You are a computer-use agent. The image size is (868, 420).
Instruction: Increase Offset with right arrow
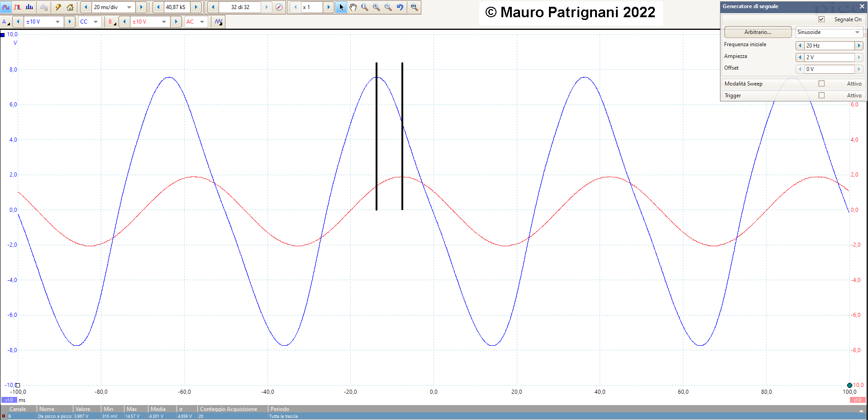[x=859, y=69]
